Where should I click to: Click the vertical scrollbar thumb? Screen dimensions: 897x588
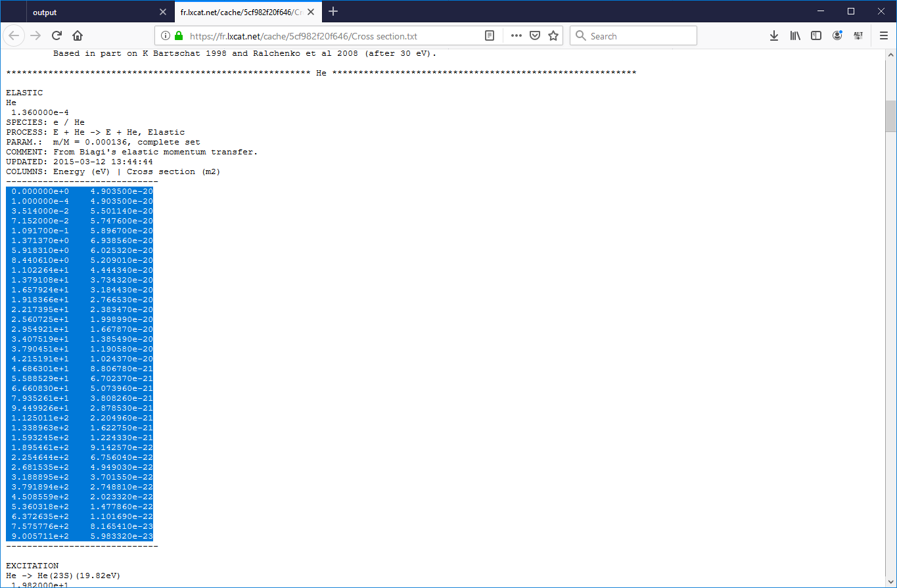[x=890, y=117]
